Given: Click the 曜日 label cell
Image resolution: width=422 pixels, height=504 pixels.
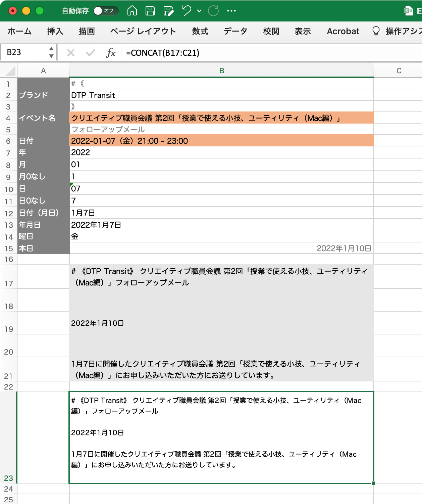Looking at the screenshot, I should (43, 236).
